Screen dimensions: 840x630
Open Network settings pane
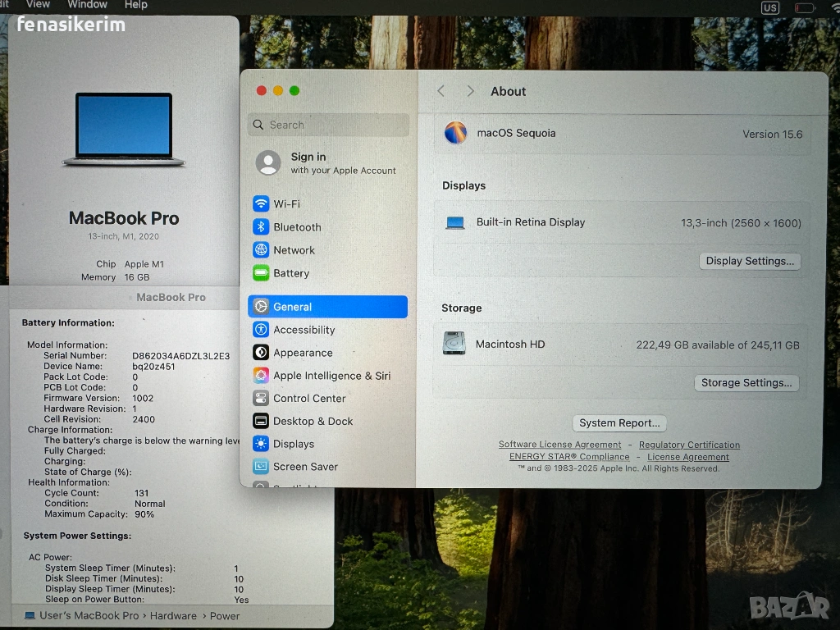pyautogui.click(x=294, y=250)
